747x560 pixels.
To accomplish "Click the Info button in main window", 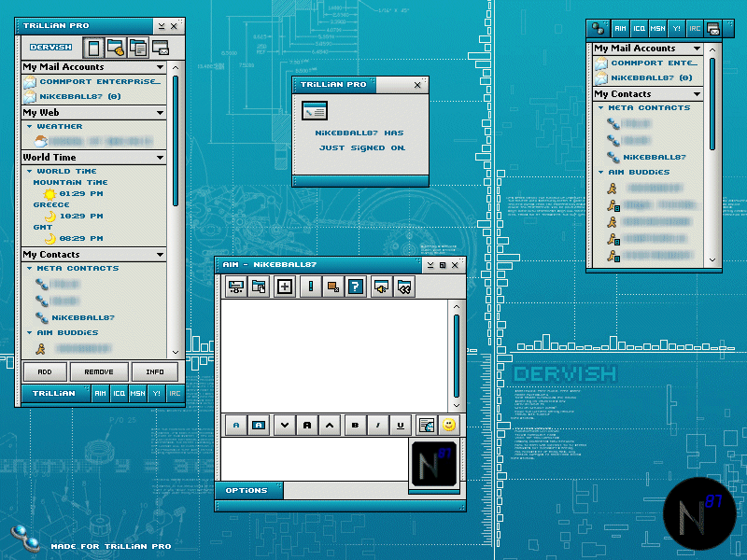I will (x=155, y=371).
